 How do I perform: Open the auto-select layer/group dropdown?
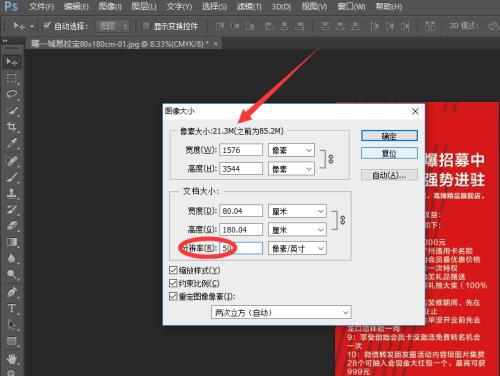pos(112,26)
